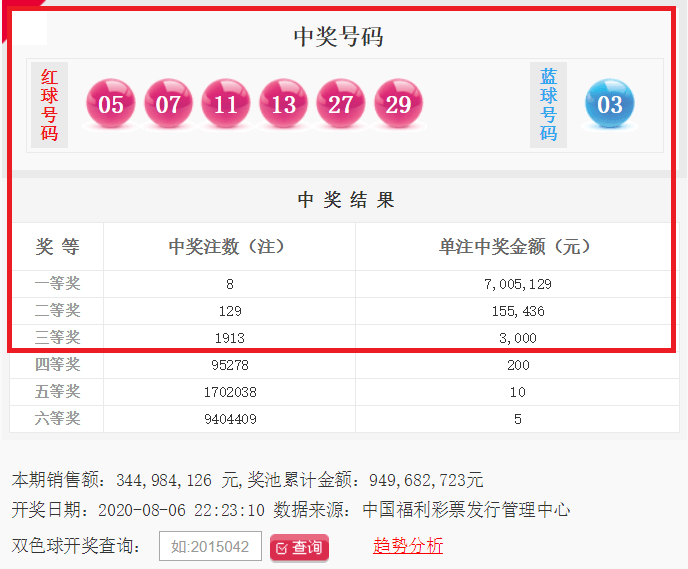The width and height of the screenshot is (688, 569).
Task: Click the prize amount 200
Action: tap(518, 365)
